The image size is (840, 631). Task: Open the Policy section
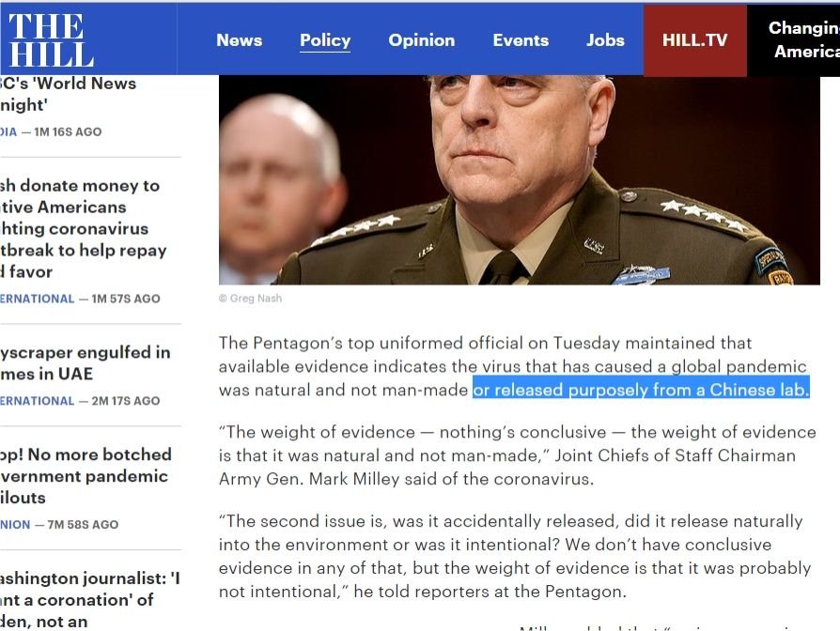325,40
